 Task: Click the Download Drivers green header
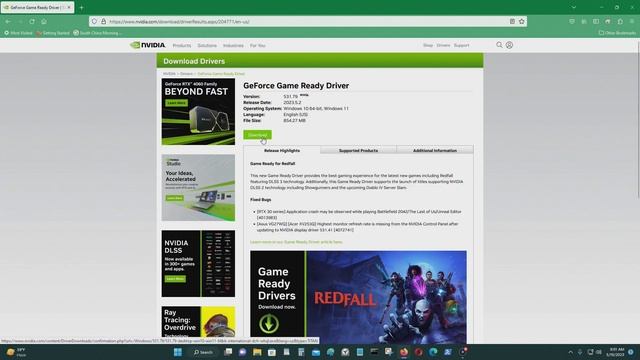[320, 61]
